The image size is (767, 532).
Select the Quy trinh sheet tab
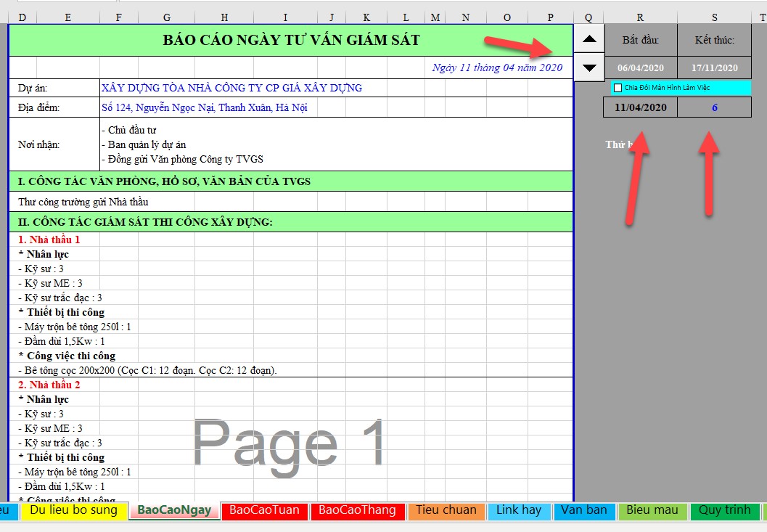click(723, 510)
